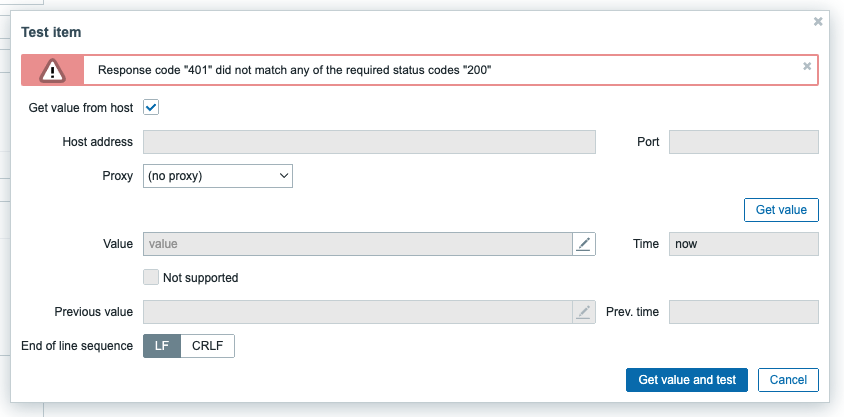Viewport: 844px width, 417px height.
Task: Click into the Port field
Action: pos(743,142)
